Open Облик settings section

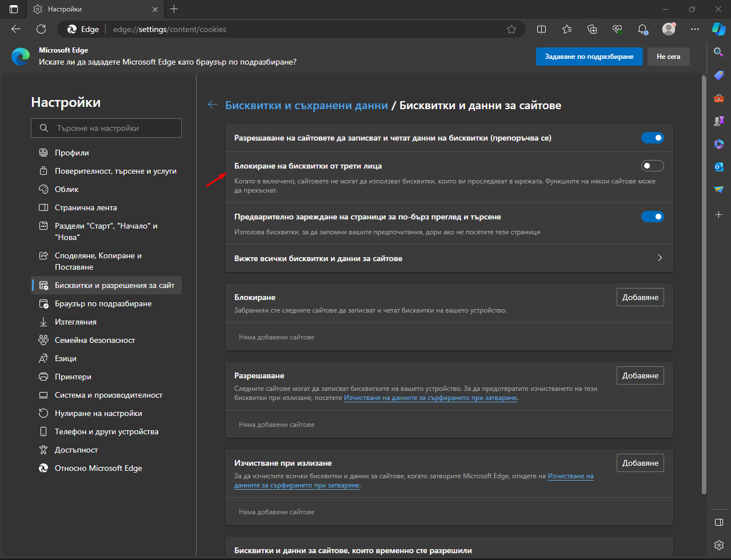(106, 189)
